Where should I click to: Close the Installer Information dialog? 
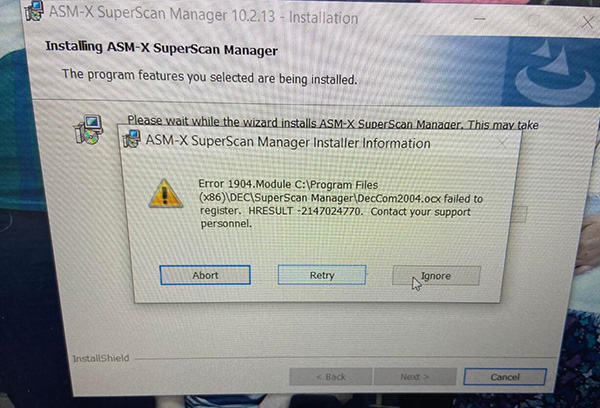tap(502, 144)
